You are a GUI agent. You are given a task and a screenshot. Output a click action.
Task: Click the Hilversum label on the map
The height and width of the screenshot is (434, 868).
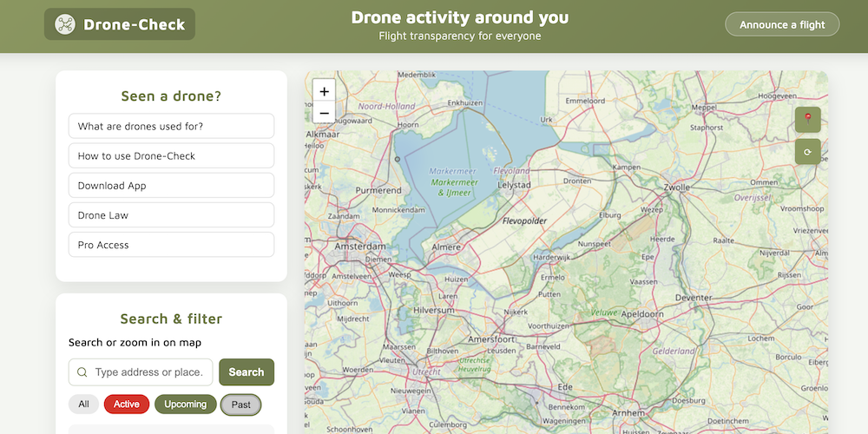coord(433,311)
